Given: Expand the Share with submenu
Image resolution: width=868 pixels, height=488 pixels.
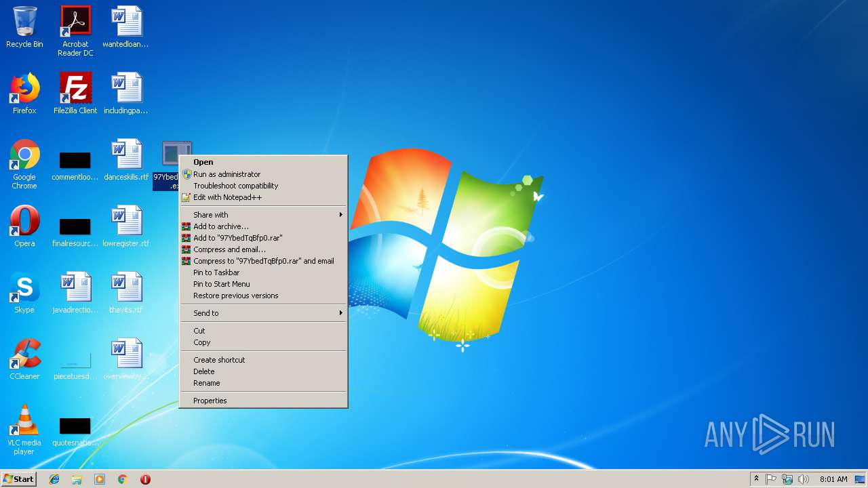Looking at the screenshot, I should [x=263, y=215].
